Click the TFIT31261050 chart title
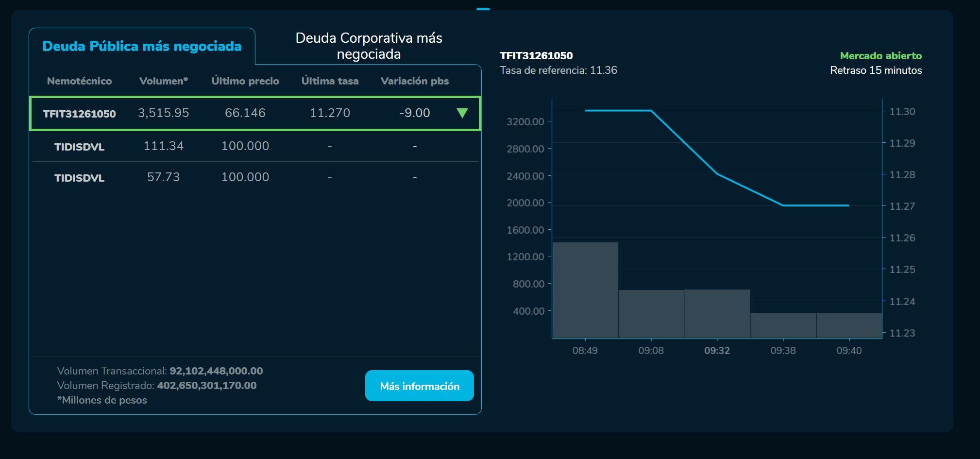The width and height of the screenshot is (980, 459). click(x=536, y=56)
